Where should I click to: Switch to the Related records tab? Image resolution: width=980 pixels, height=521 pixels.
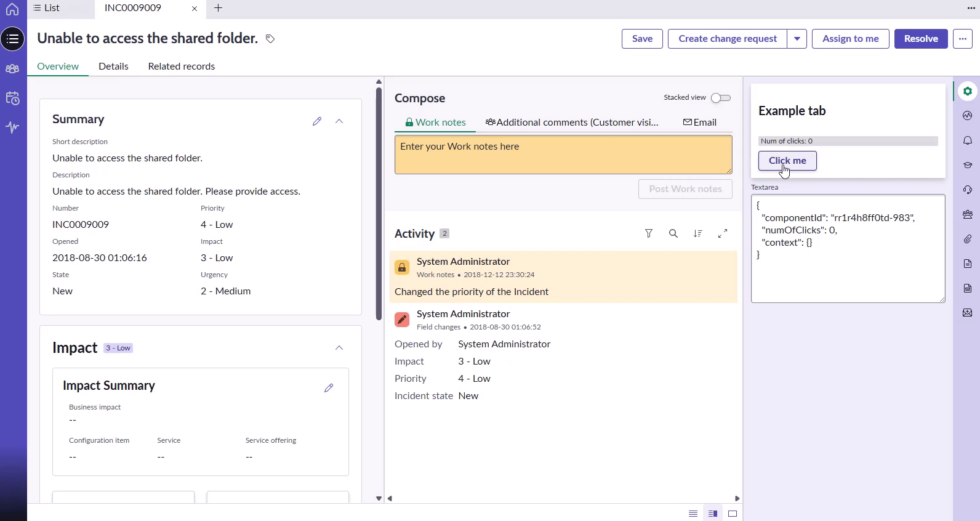(x=182, y=67)
